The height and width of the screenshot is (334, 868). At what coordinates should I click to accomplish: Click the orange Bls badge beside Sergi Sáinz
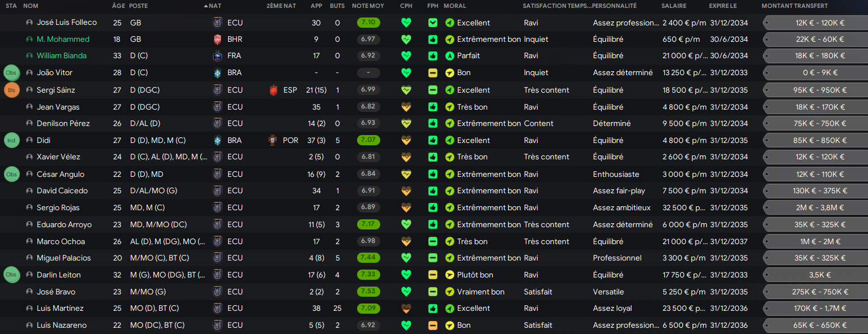click(x=12, y=90)
